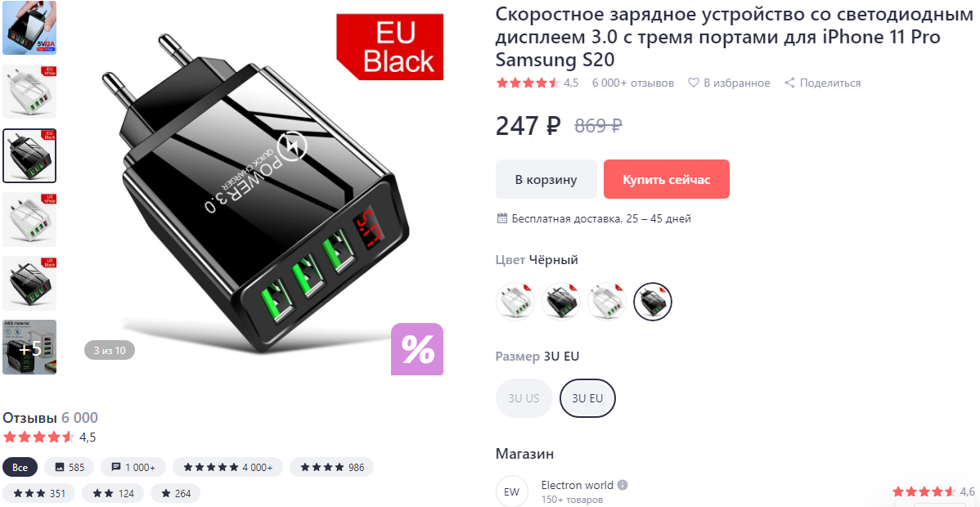
Task: Filter by five-star reviews 4 000+
Action: (x=227, y=467)
